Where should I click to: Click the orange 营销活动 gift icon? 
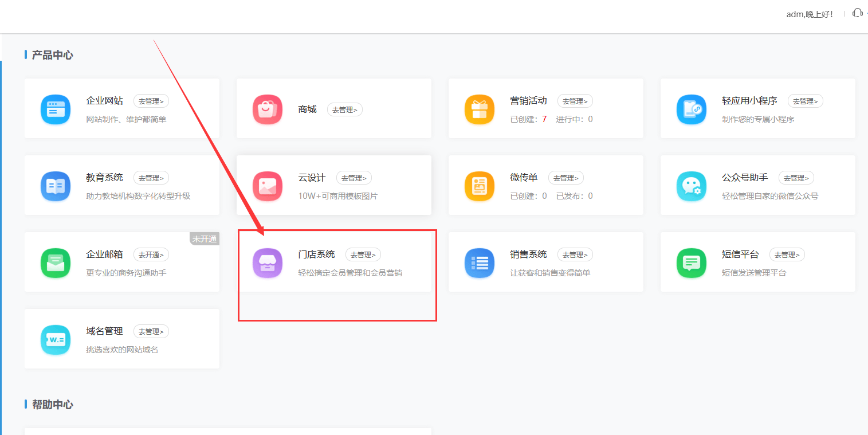pos(479,109)
